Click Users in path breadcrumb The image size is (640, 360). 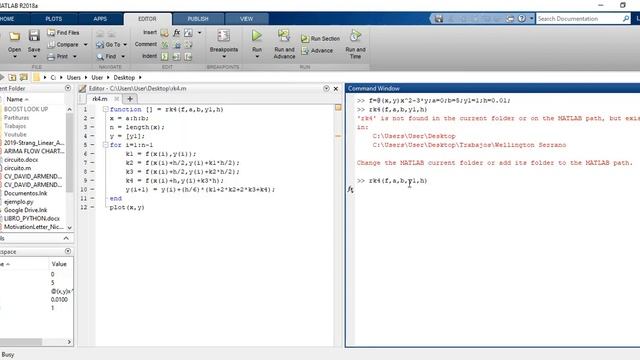pos(74,77)
